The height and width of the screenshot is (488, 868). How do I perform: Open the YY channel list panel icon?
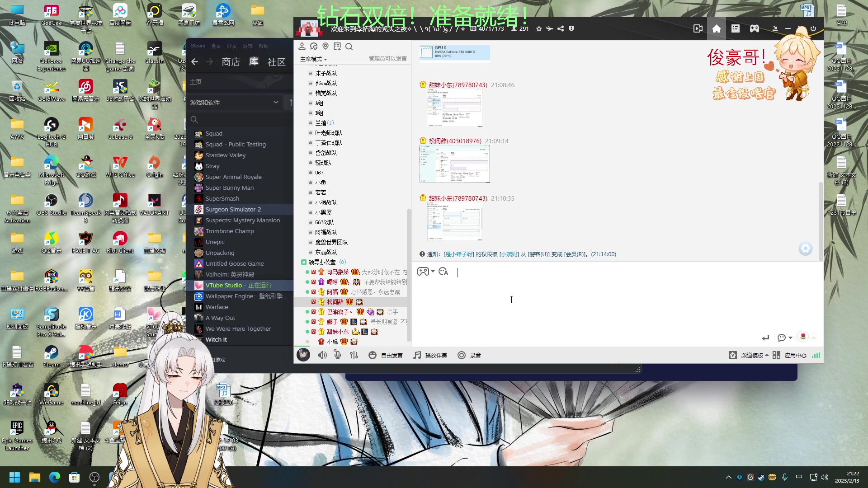coord(736,29)
